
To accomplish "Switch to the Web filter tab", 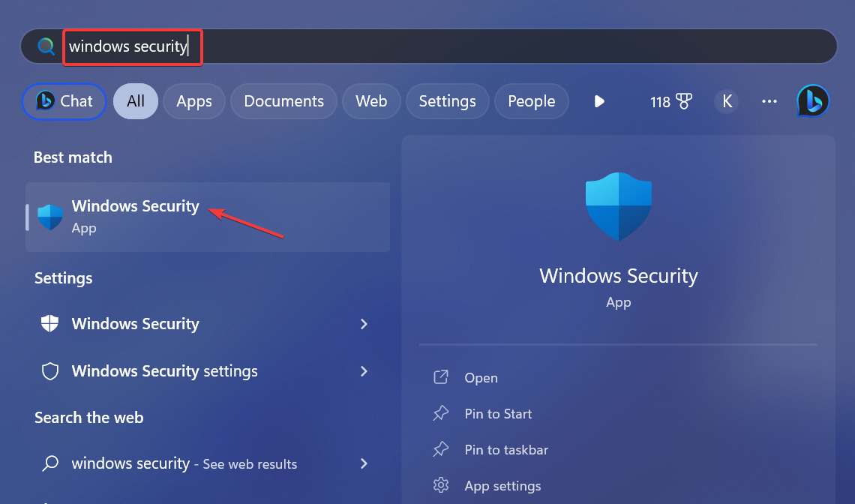I will 371,101.
